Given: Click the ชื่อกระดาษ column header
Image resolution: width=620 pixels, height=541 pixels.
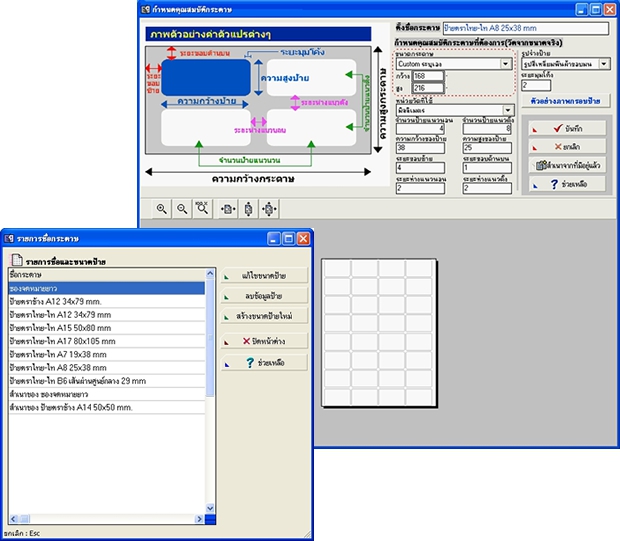Looking at the screenshot, I should (107, 275).
